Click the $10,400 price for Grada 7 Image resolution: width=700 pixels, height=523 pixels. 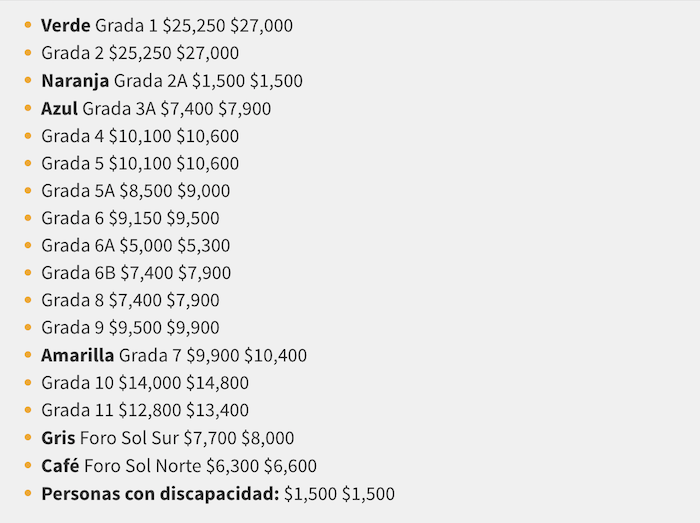[275, 355]
